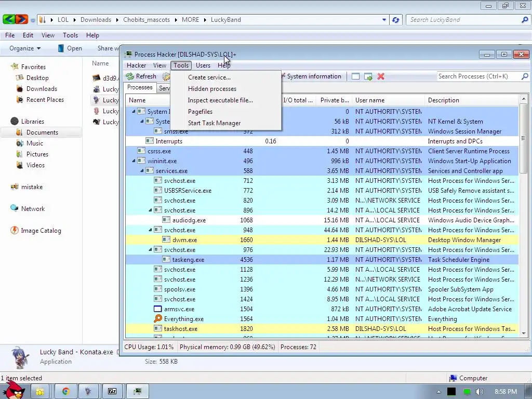The image size is (532, 399).
Task: Sort by Description column header
Action: point(472,100)
